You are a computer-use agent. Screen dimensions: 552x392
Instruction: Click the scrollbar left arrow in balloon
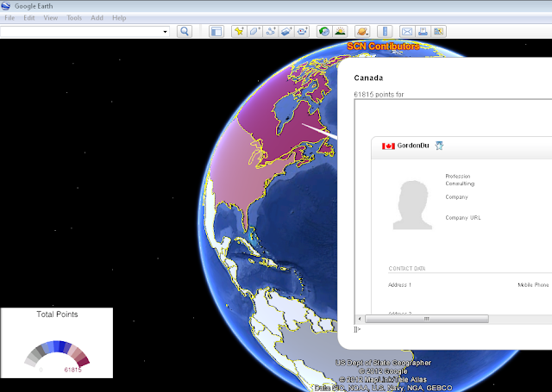[x=360, y=319]
